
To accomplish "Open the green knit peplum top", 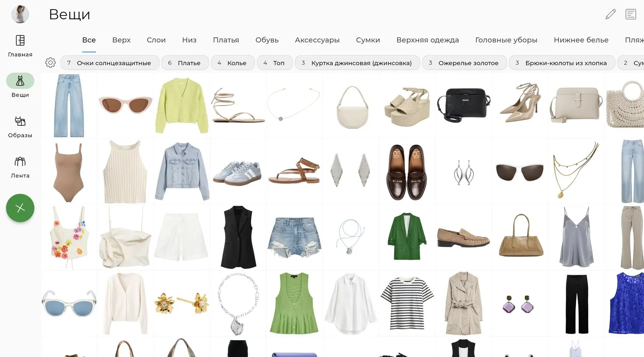I will [295, 303].
